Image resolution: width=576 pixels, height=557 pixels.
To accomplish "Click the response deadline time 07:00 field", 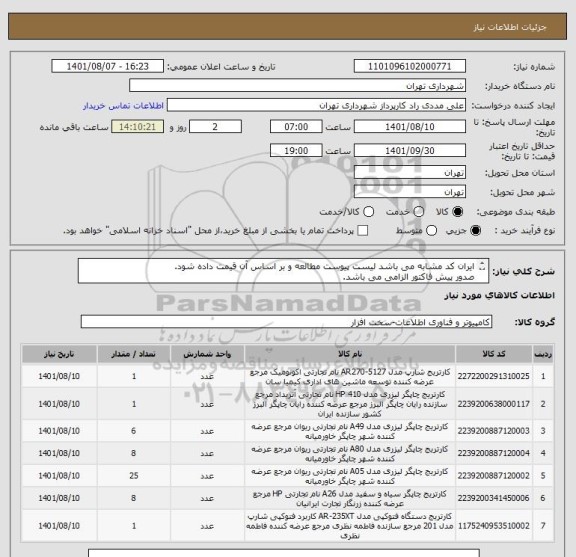I will click(x=296, y=127).
